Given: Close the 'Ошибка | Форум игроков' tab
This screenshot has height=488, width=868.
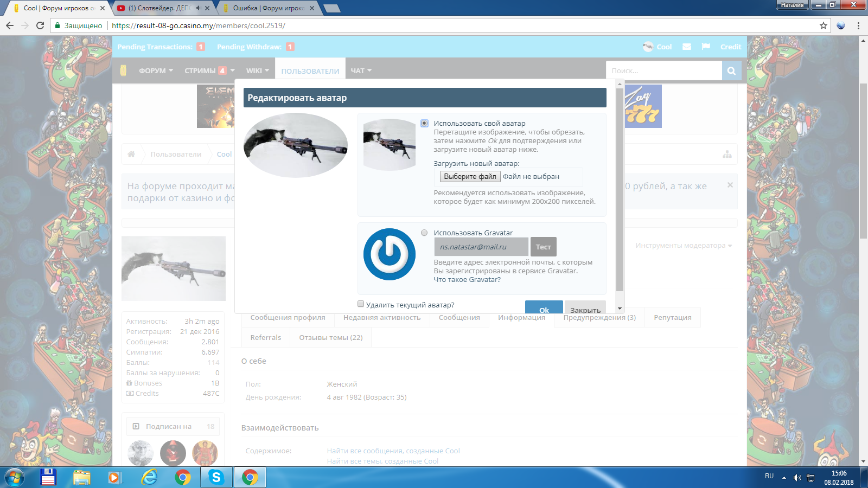Looking at the screenshot, I should (312, 8).
